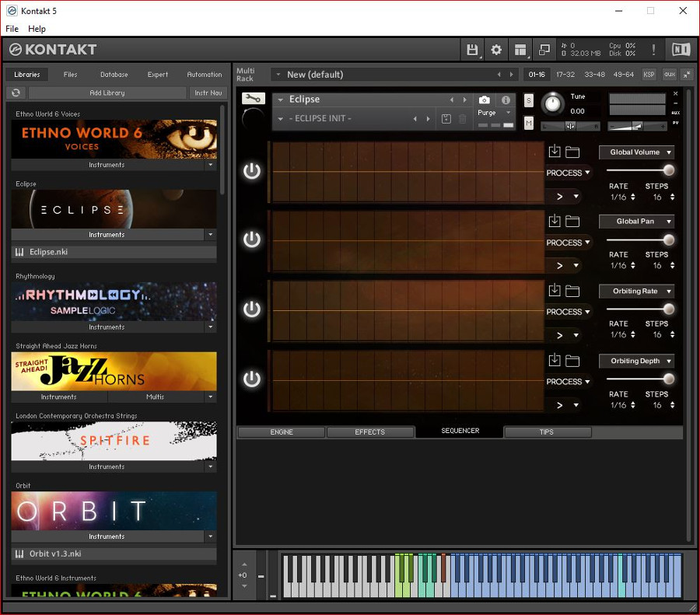The image size is (700, 615).
Task: Switch to the ENGINE tab
Action: (282, 432)
